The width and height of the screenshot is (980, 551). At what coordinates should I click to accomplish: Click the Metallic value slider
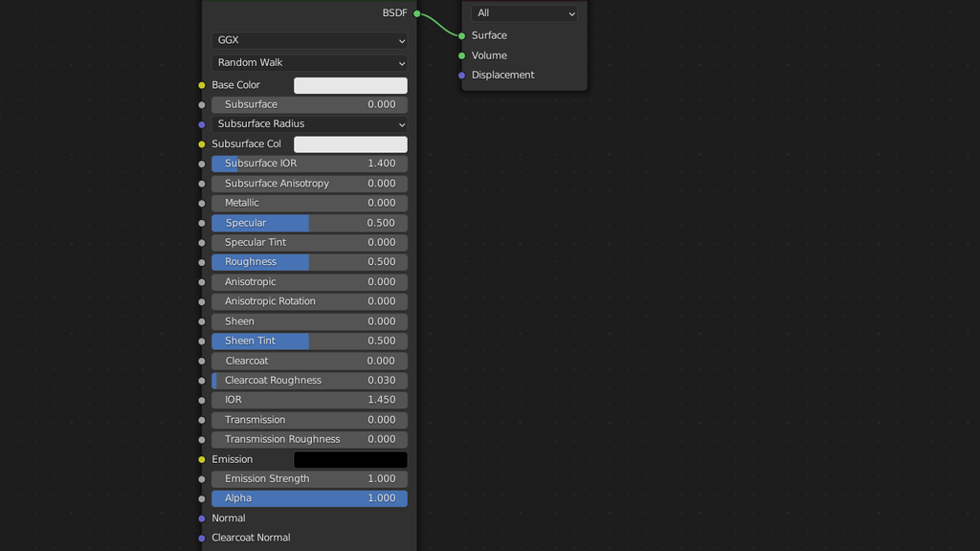click(308, 202)
